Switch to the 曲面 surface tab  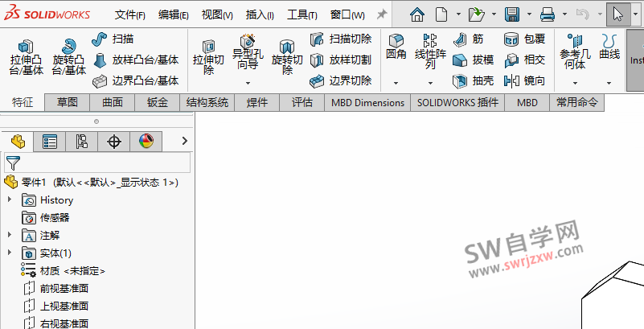(x=113, y=102)
